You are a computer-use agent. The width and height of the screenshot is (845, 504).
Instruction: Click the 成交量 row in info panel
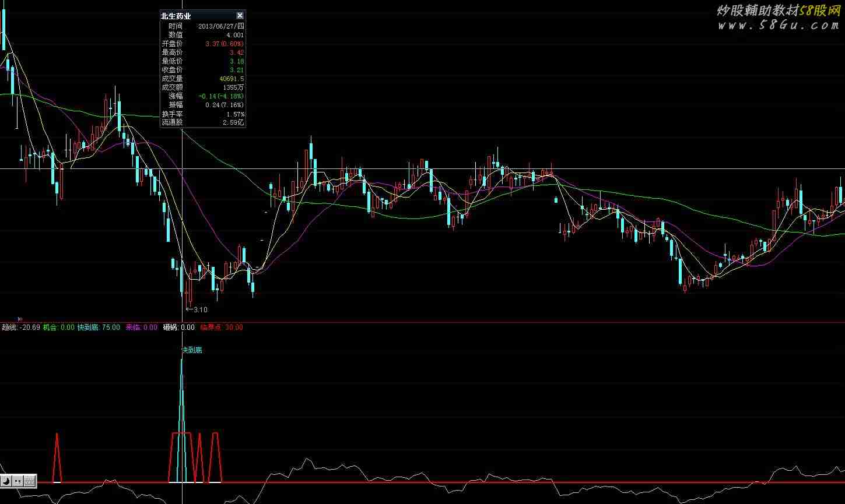tap(202, 79)
